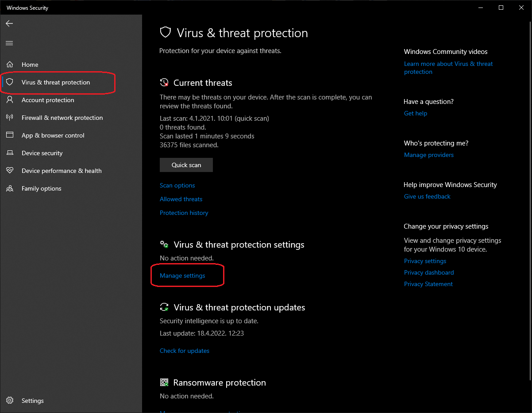Open Privacy Statement link

click(428, 284)
